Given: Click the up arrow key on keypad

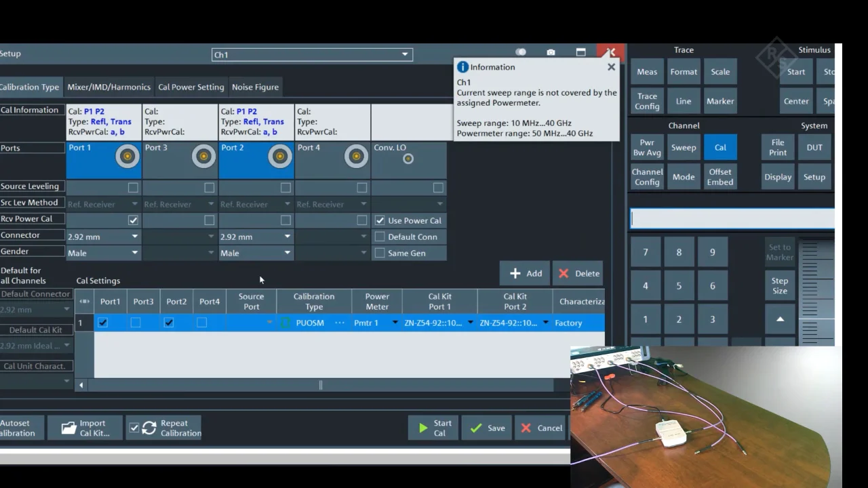Looking at the screenshot, I should [780, 319].
